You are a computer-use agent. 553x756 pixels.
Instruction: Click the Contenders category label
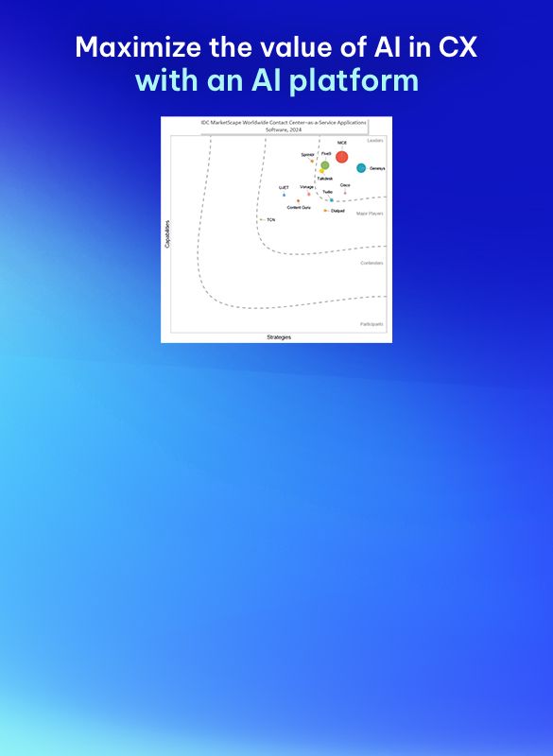pos(372,263)
